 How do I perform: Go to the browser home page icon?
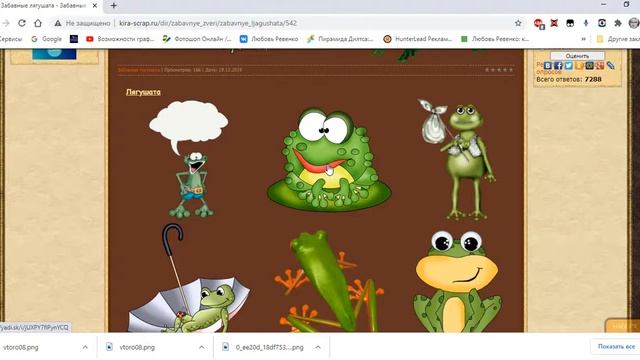coord(38,23)
